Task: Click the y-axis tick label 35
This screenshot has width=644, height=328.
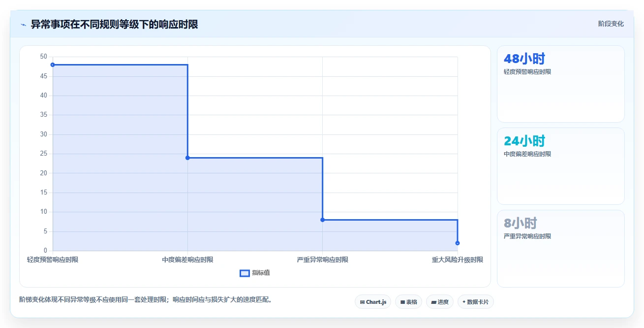Action: point(44,115)
